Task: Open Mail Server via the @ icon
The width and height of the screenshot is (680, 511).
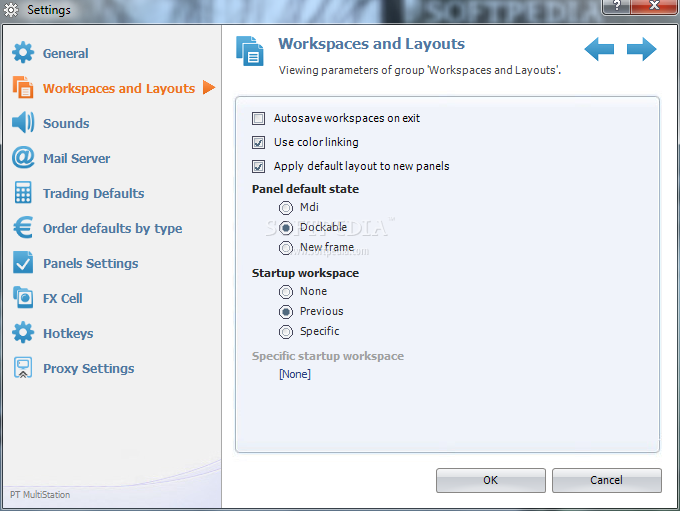Action: pos(23,158)
